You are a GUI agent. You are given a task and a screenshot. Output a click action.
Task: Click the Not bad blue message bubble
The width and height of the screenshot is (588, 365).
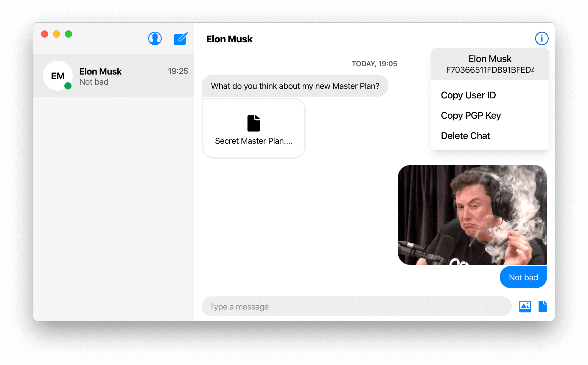(523, 277)
